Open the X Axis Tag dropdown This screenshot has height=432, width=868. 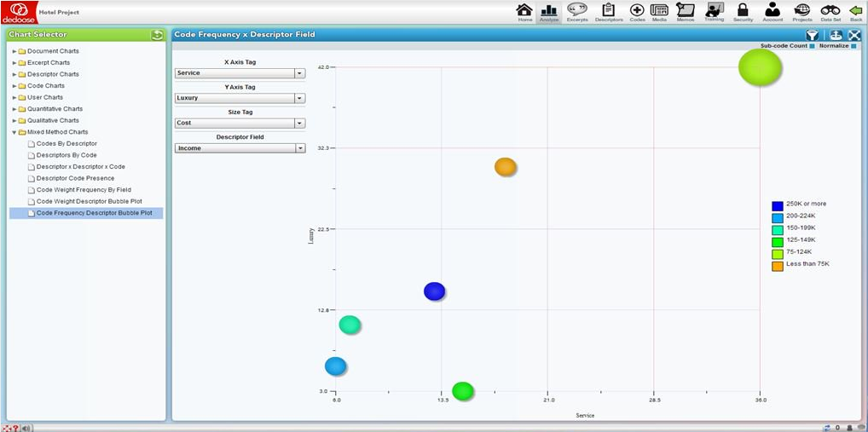click(x=240, y=73)
